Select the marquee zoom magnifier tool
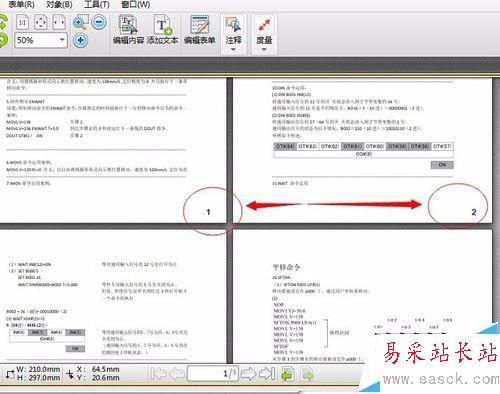Viewport: 500px width, 394px height. [x=80, y=22]
